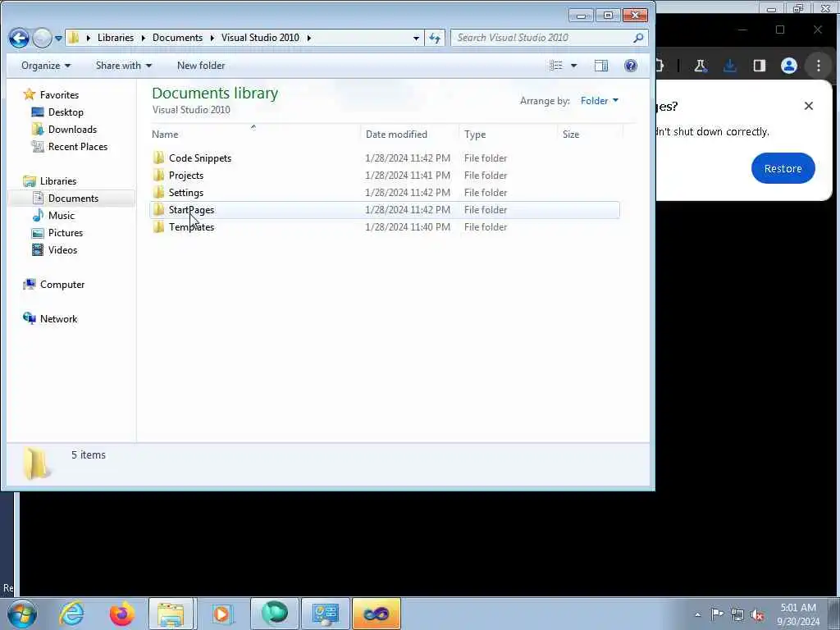
Task: Click the Favorites star in navigation pane
Action: point(30,94)
